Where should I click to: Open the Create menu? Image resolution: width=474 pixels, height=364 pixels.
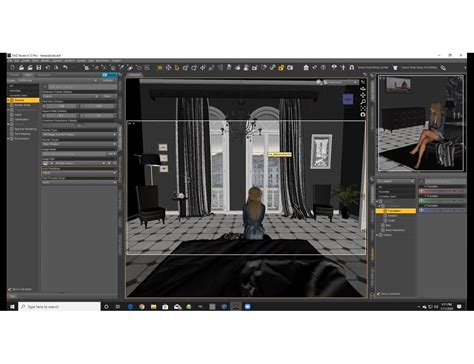26,61
